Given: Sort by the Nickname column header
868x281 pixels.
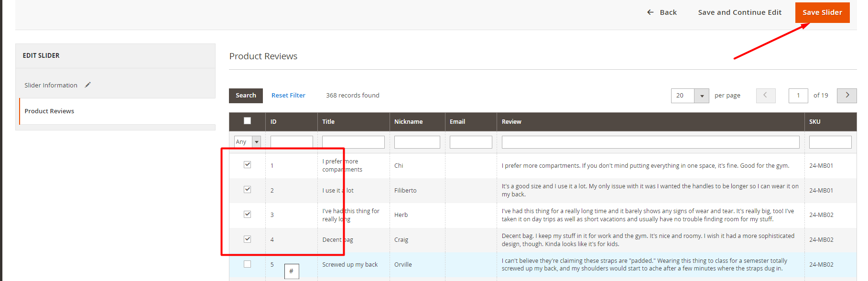Looking at the screenshot, I should 408,122.
